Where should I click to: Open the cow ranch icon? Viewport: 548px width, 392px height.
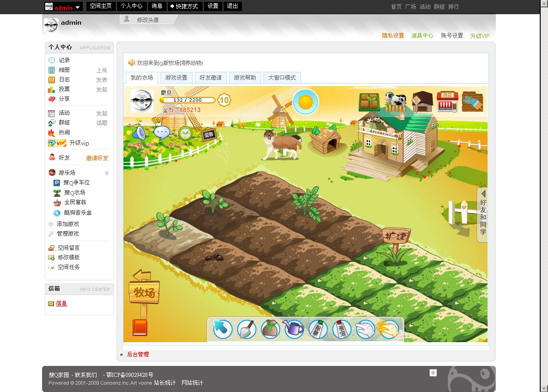click(x=396, y=102)
